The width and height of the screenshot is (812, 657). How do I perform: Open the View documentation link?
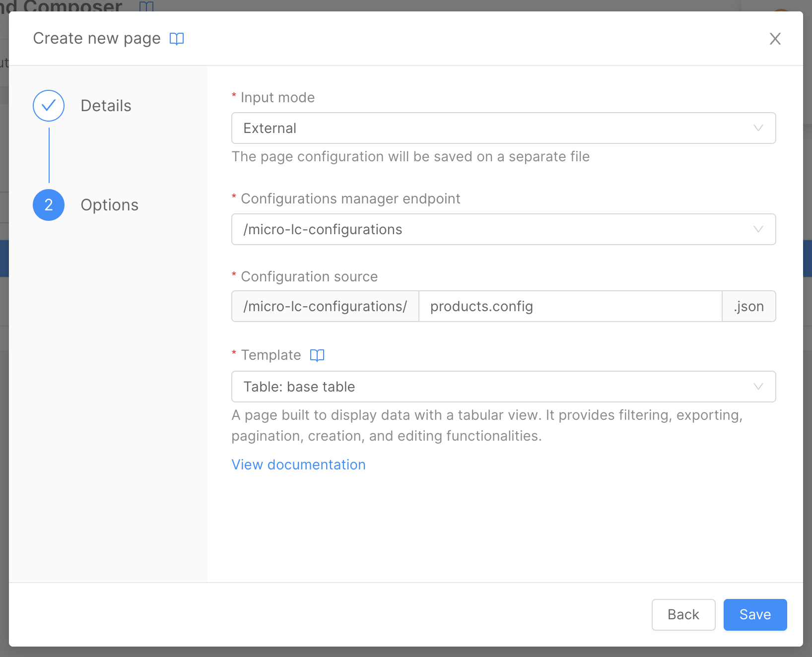(x=298, y=464)
